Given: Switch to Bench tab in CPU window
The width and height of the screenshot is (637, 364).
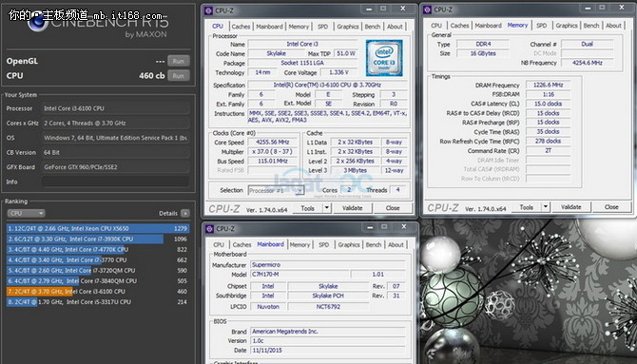Looking at the screenshot, I should coord(373,27).
